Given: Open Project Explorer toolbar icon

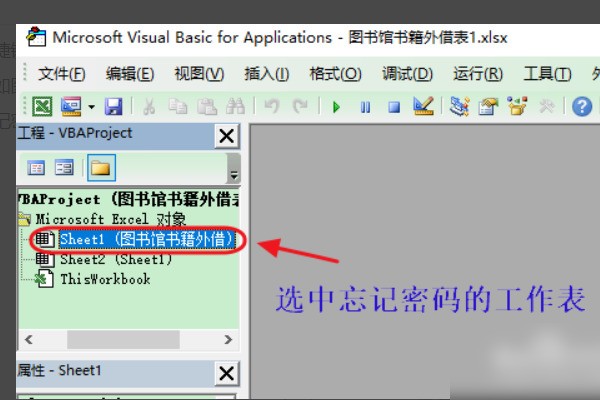Looking at the screenshot, I should 459,106.
